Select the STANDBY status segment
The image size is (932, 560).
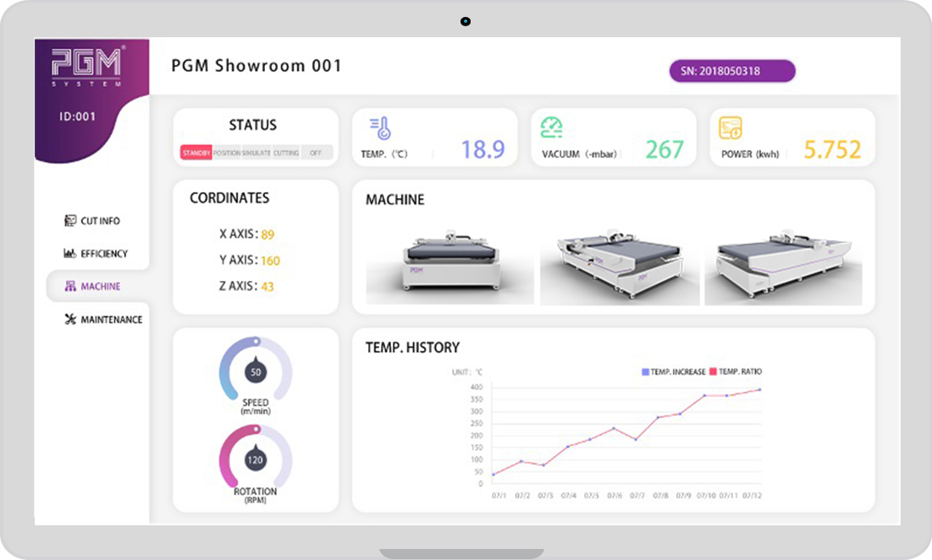tap(196, 152)
